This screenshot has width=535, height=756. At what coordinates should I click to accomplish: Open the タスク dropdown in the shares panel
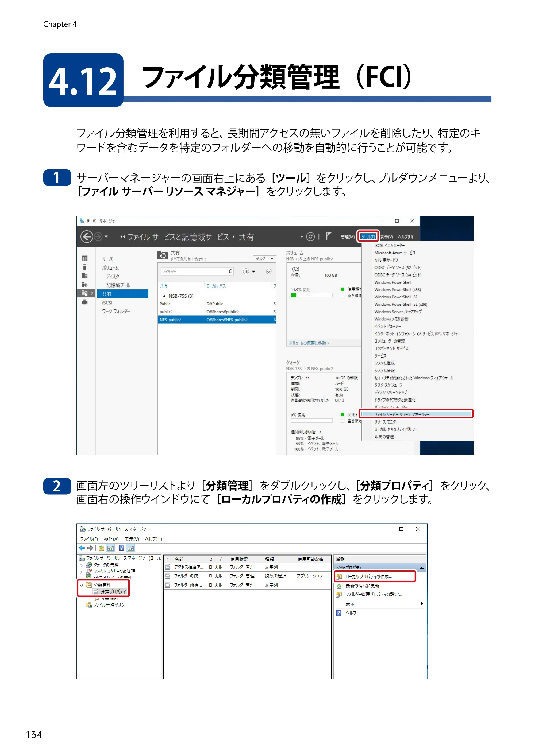pyautogui.click(x=264, y=258)
